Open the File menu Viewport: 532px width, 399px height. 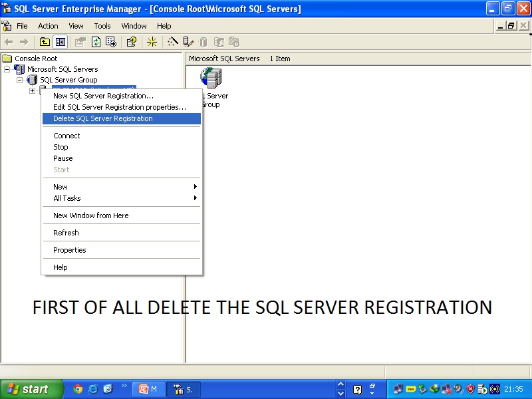pos(22,26)
